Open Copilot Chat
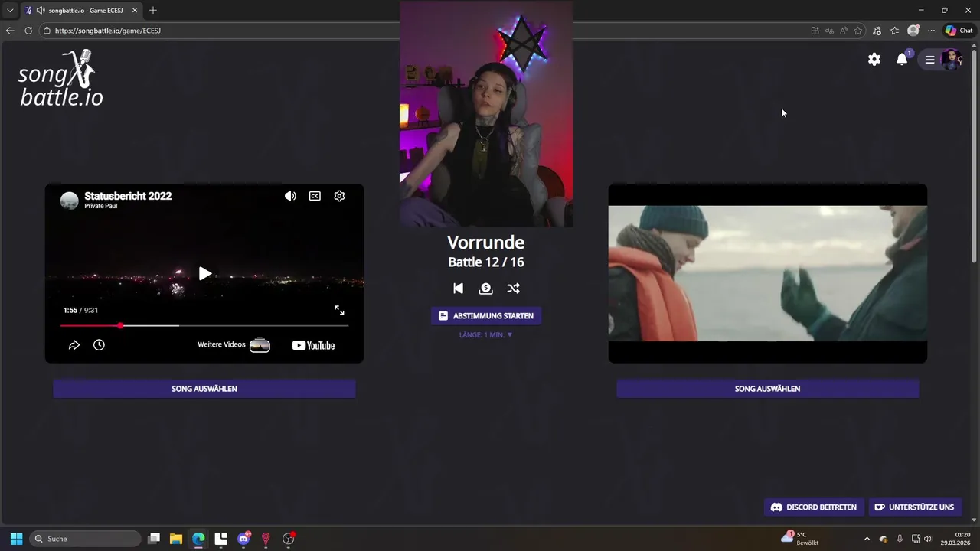Image resolution: width=980 pixels, height=551 pixels. 959,31
